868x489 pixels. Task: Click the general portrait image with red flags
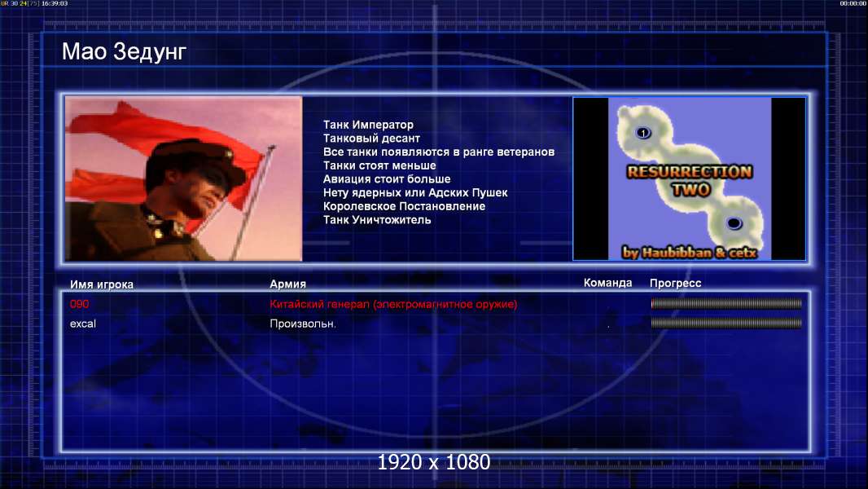tap(184, 178)
